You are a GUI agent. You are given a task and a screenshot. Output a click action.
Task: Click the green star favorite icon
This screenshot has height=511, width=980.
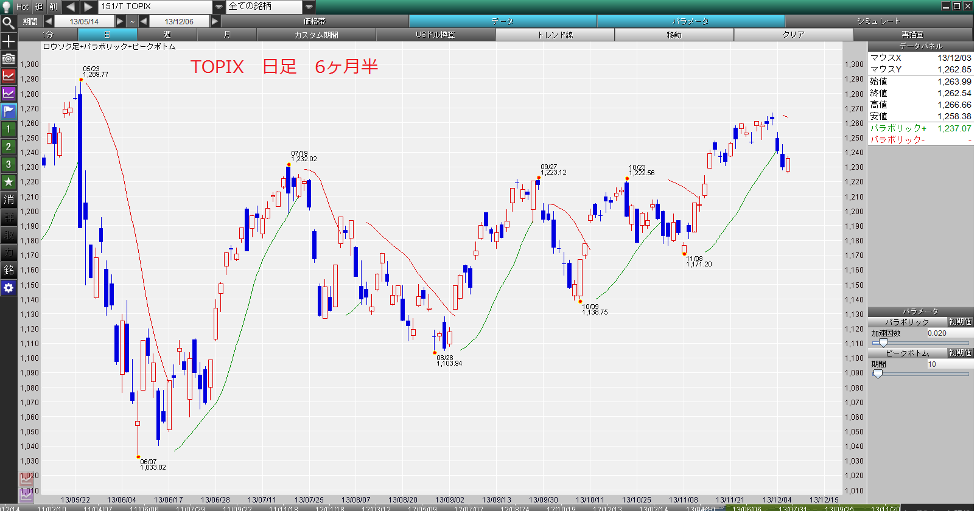click(9, 182)
